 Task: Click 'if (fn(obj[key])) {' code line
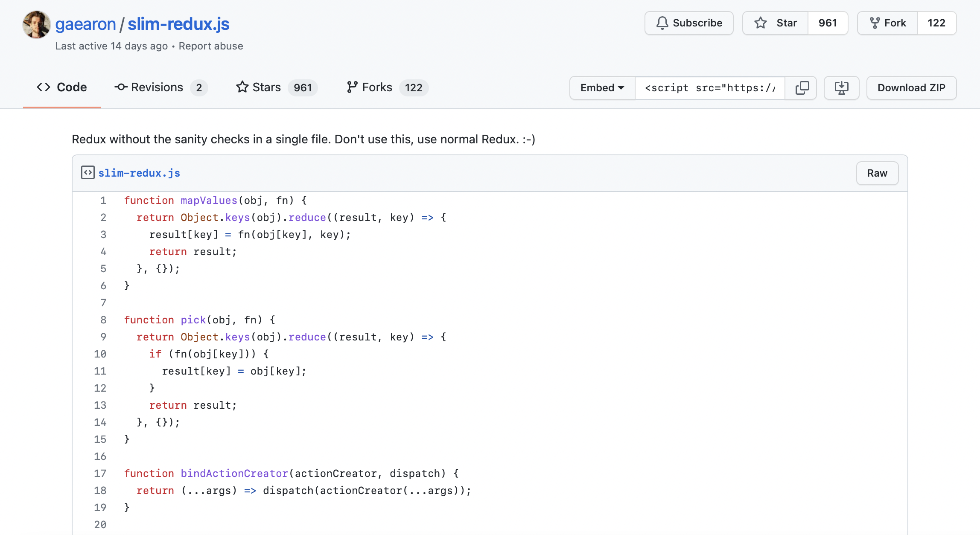[x=209, y=354]
